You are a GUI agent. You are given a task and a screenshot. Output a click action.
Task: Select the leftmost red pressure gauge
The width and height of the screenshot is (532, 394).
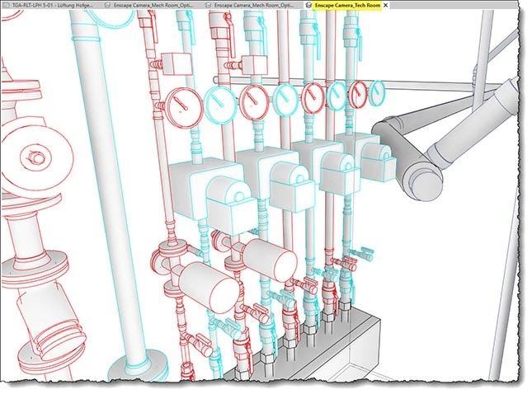[181, 106]
